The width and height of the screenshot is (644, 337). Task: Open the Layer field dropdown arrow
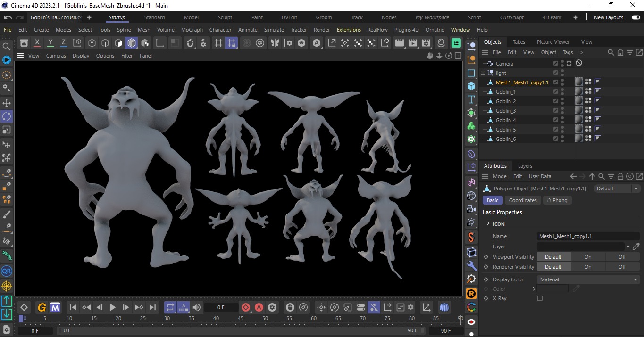click(628, 247)
